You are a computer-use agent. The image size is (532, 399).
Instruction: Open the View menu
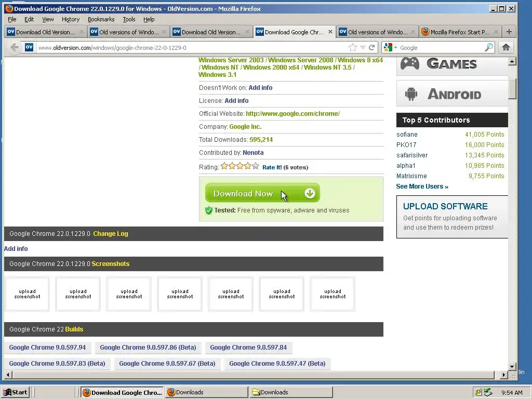pos(48,19)
